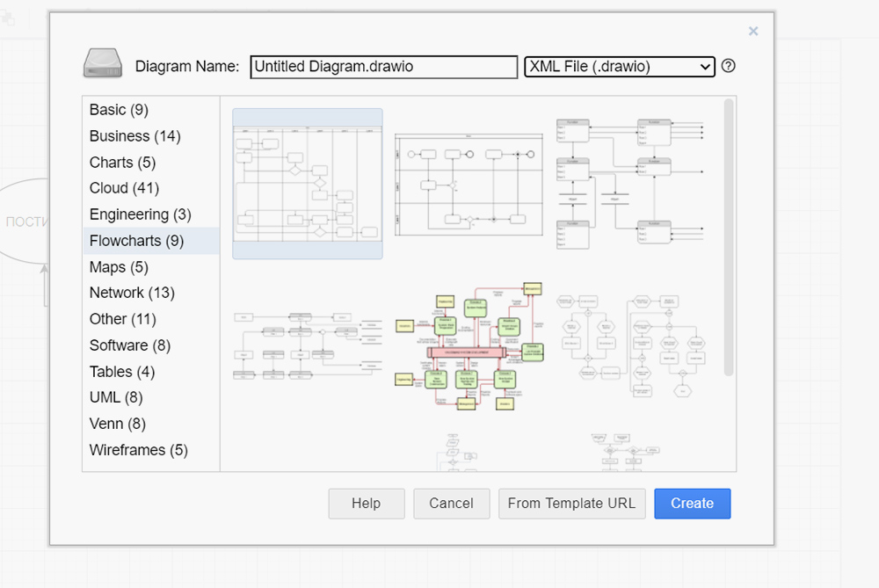Select the green and yellow colored flowchart template
879x588 pixels.
[469, 345]
